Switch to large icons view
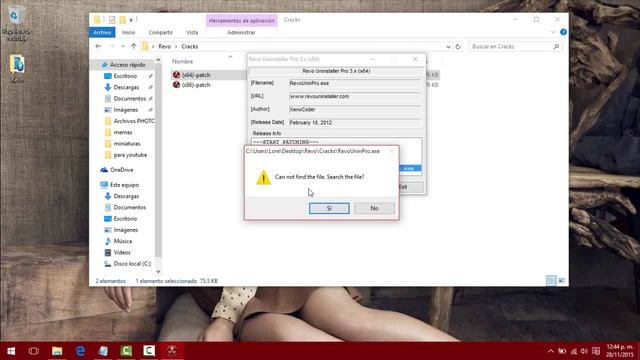The width and height of the screenshot is (640, 360). tap(562, 281)
